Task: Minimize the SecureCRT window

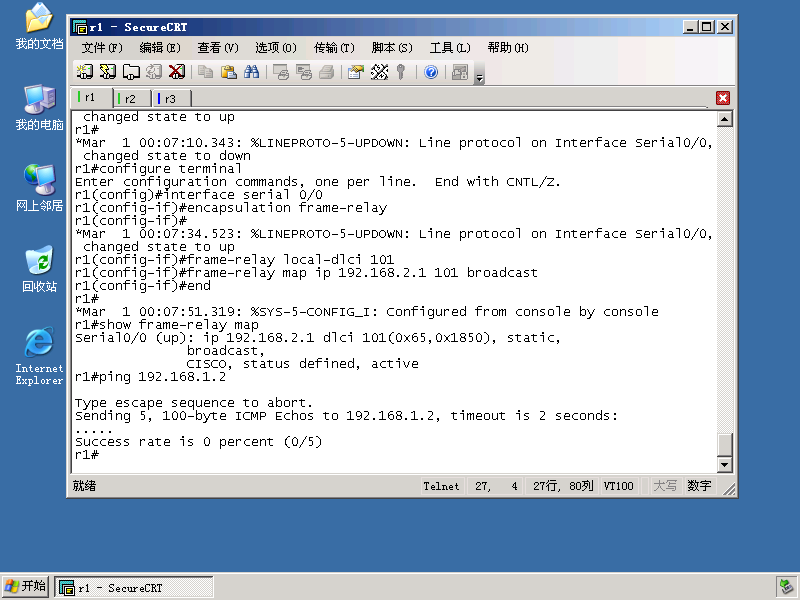Action: (690, 27)
